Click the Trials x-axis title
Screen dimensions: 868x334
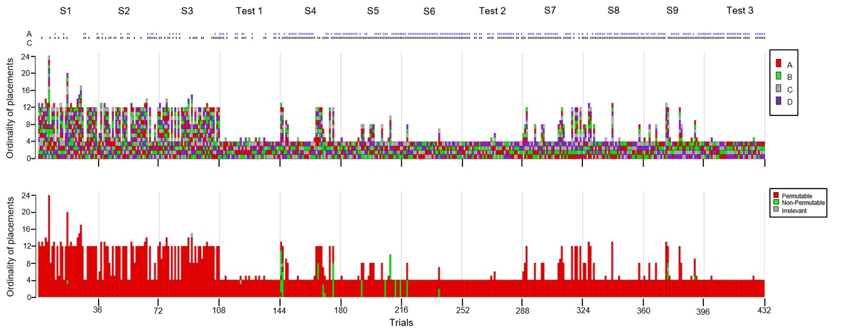(401, 322)
